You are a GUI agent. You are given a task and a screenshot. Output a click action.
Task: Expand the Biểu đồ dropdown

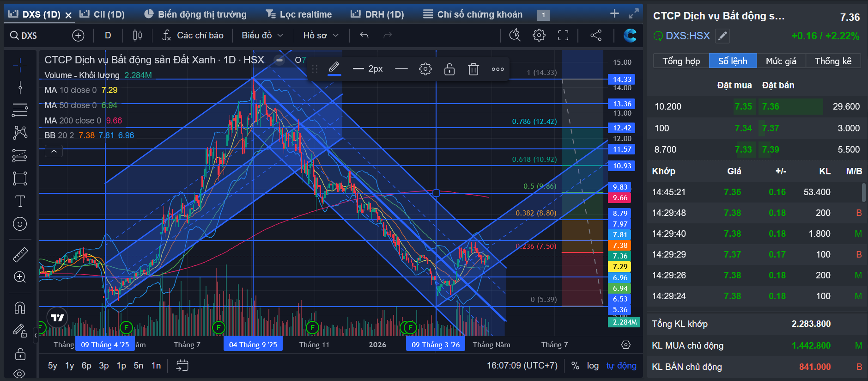coord(262,36)
